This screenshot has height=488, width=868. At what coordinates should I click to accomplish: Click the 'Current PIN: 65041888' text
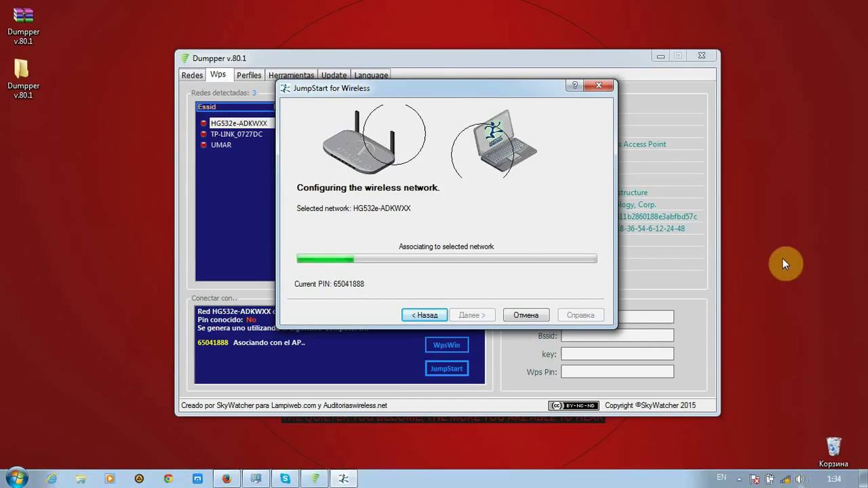[x=329, y=284]
